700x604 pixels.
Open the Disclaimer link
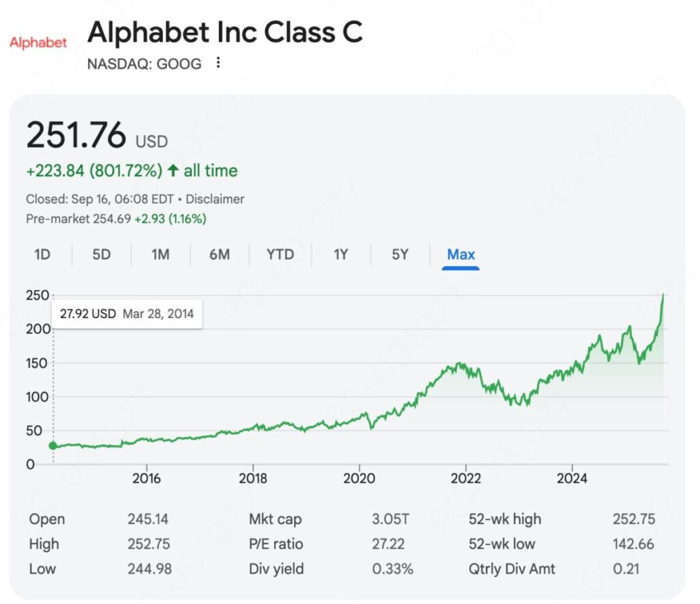pos(215,199)
